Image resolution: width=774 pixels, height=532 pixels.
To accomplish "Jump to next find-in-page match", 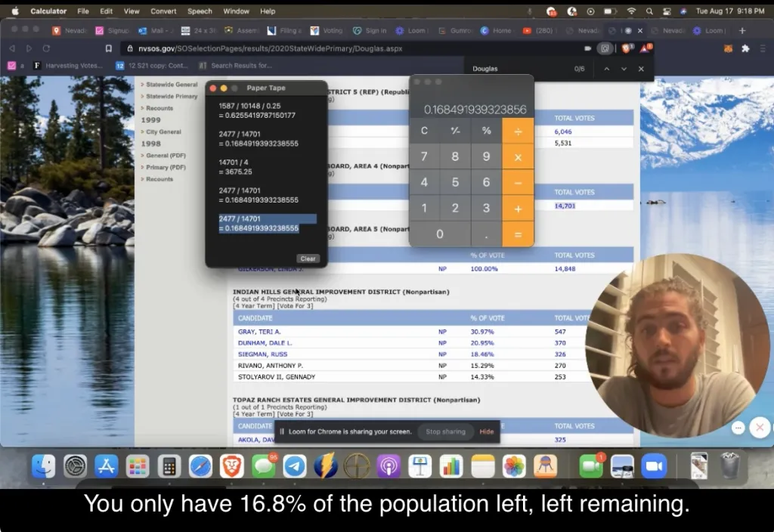I will [x=624, y=69].
